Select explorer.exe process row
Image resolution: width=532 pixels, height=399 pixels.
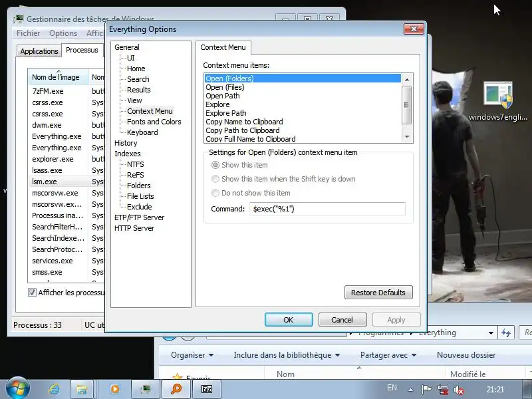point(67,159)
